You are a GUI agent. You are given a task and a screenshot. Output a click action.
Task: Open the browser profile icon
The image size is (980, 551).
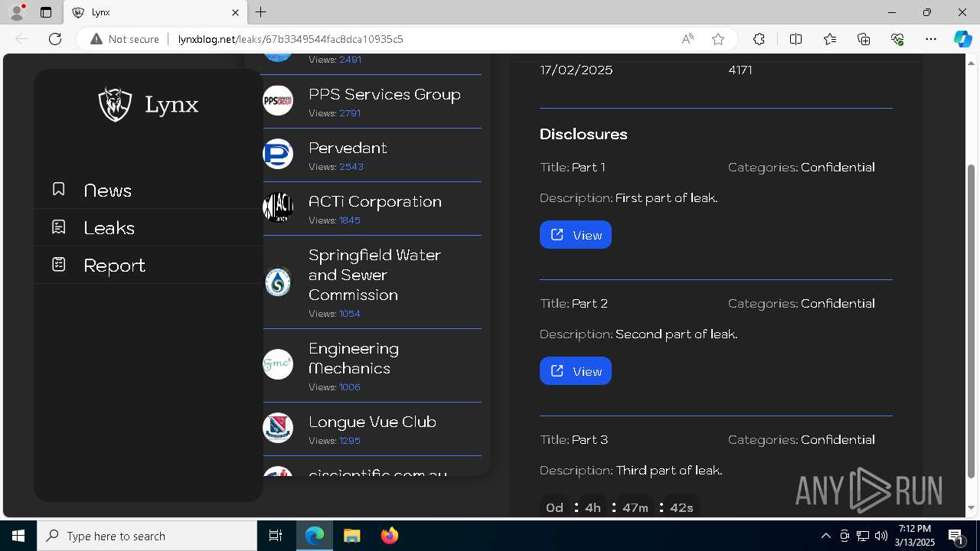[x=16, y=12]
